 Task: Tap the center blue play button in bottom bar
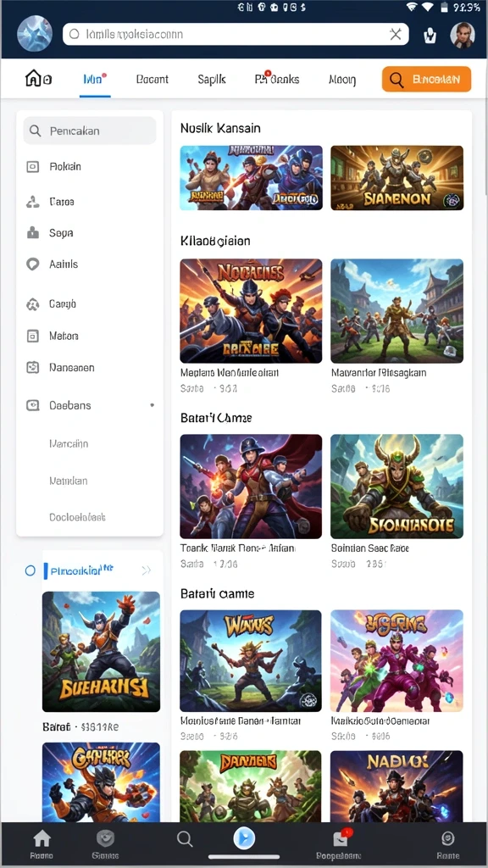(x=244, y=838)
